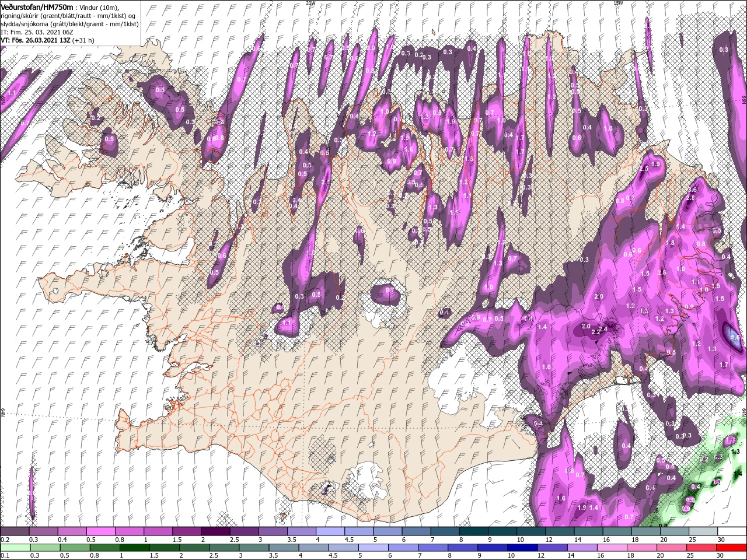Pick the white top legend swatch starting at 30

click(732, 531)
